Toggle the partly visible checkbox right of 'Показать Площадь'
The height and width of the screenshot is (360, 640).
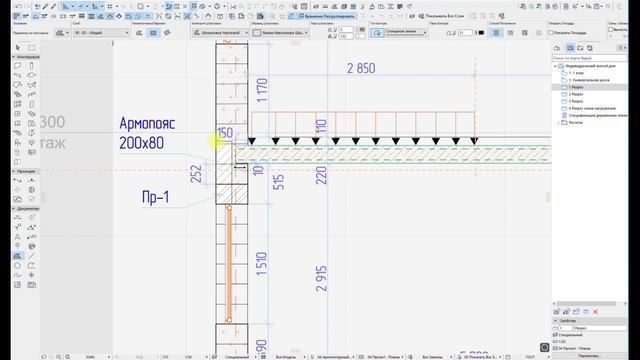(611, 29)
